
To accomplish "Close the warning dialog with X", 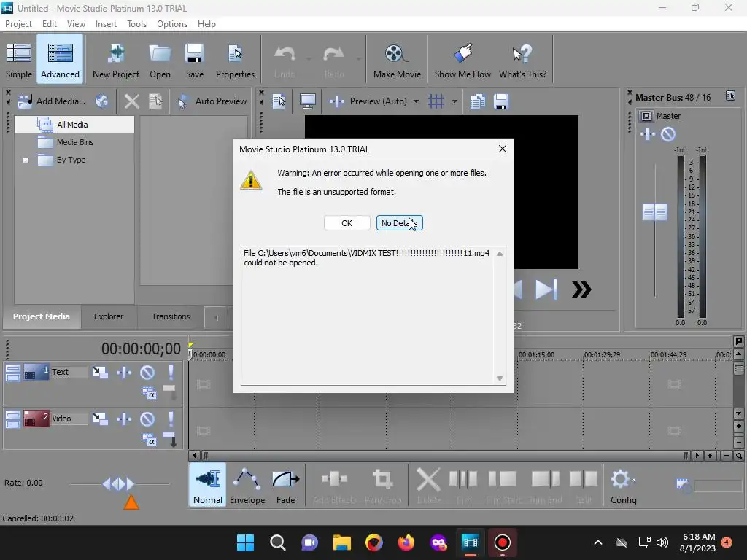I will click(502, 149).
